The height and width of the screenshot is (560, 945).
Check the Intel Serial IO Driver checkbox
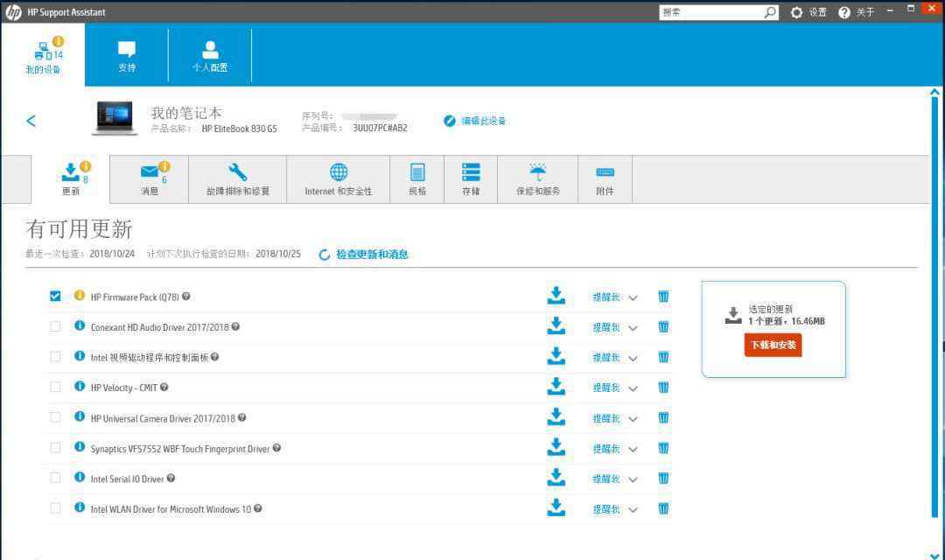tap(55, 478)
